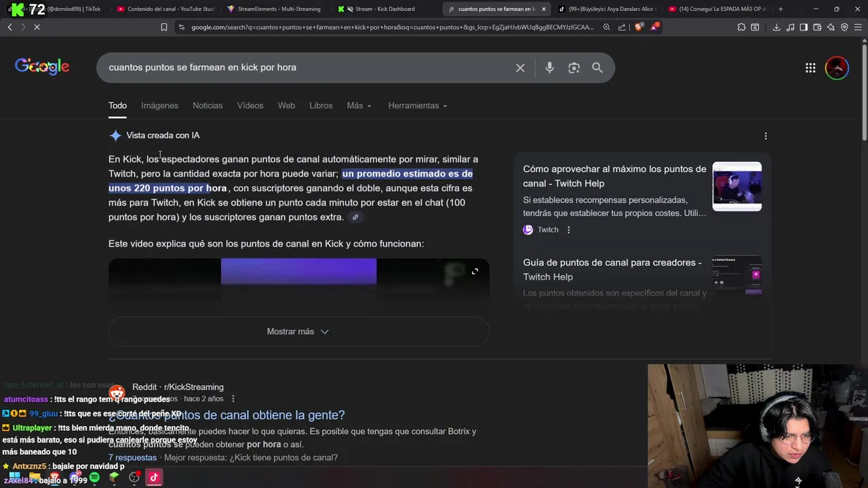Screen dimensions: 868x488
Task: Open three-dot menu next to Twitch source
Action: 568,230
